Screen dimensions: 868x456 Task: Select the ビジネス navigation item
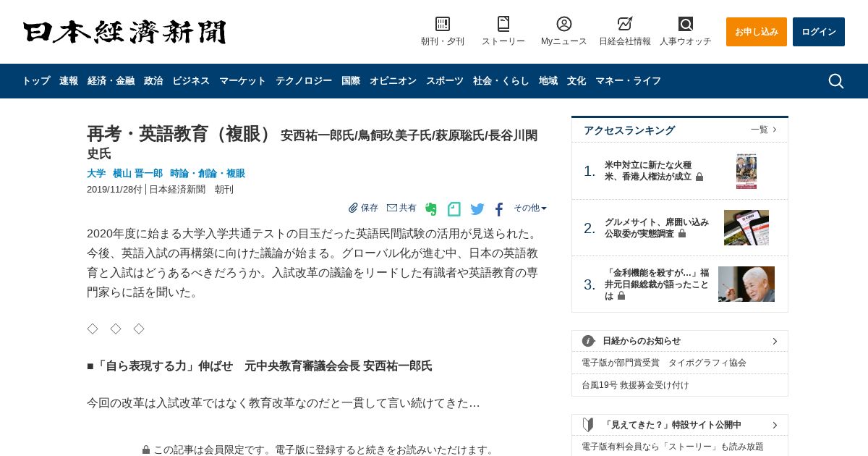pyautogui.click(x=191, y=81)
